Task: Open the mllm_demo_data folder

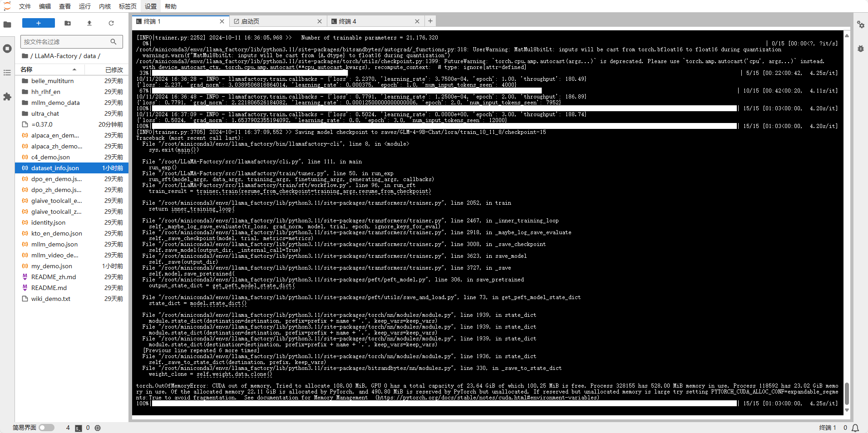Action: (72, 103)
